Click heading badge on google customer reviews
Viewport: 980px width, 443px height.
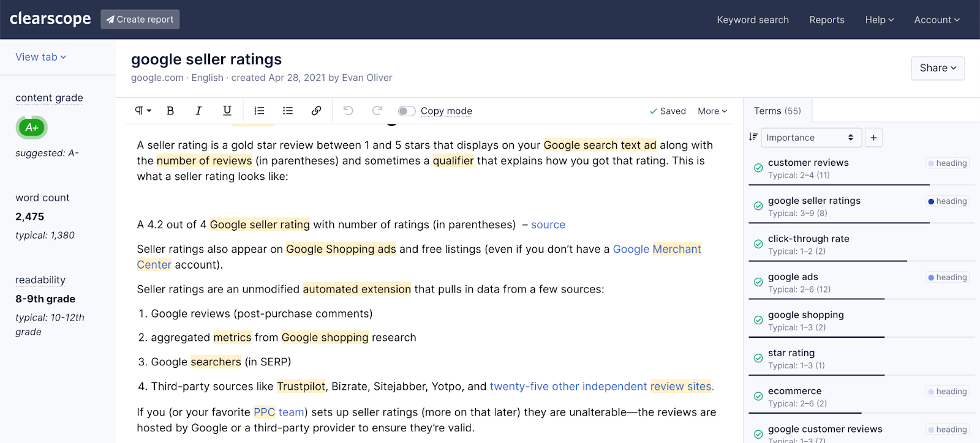948,430
